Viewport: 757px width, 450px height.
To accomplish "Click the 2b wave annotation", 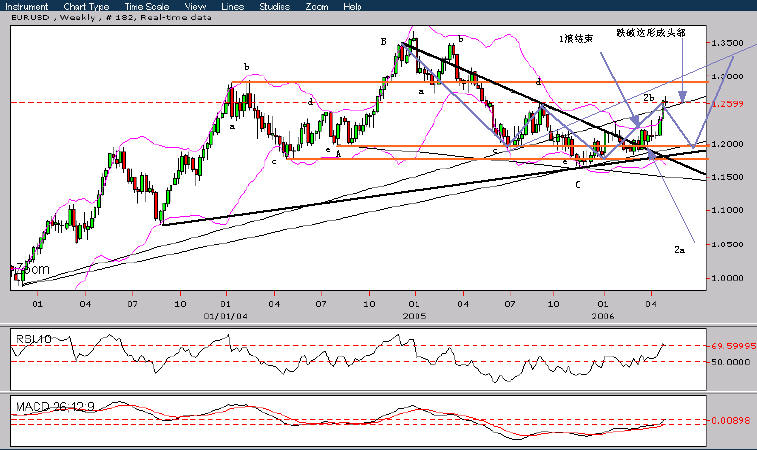I will tap(649, 98).
